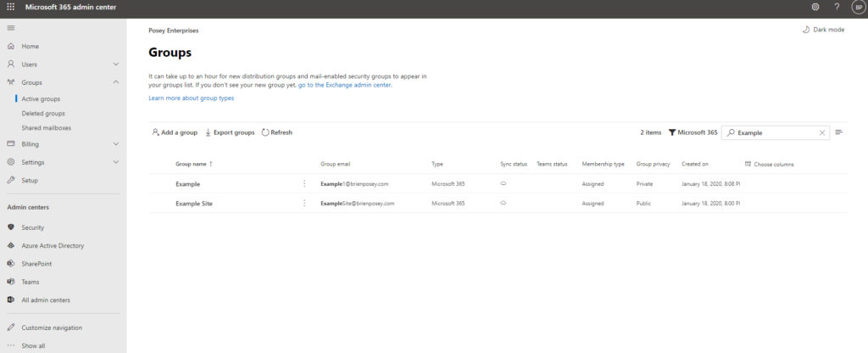Click the Teams status column header
This screenshot has width=868, height=353.
pyautogui.click(x=552, y=164)
